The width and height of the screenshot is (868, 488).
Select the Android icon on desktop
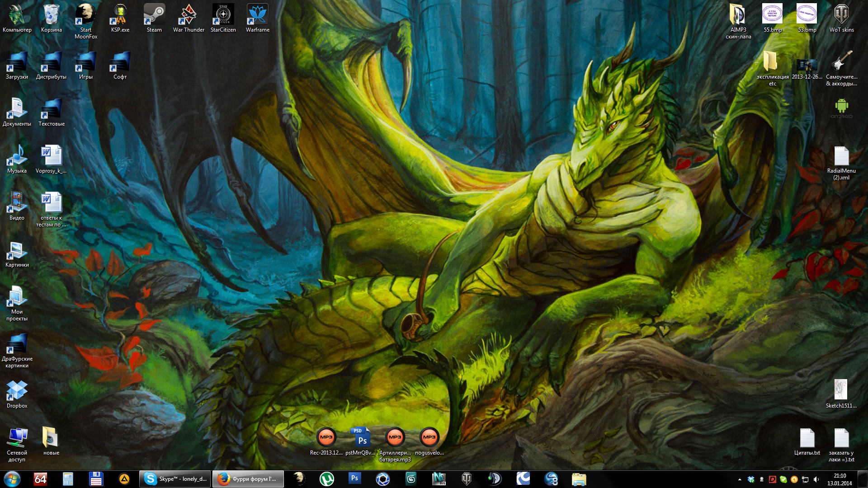coord(841,108)
